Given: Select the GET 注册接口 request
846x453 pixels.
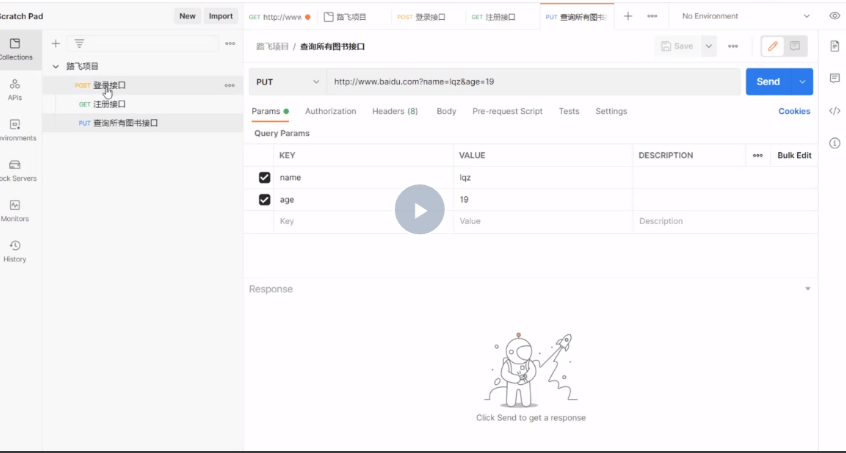Looking at the screenshot, I should tap(142, 104).
